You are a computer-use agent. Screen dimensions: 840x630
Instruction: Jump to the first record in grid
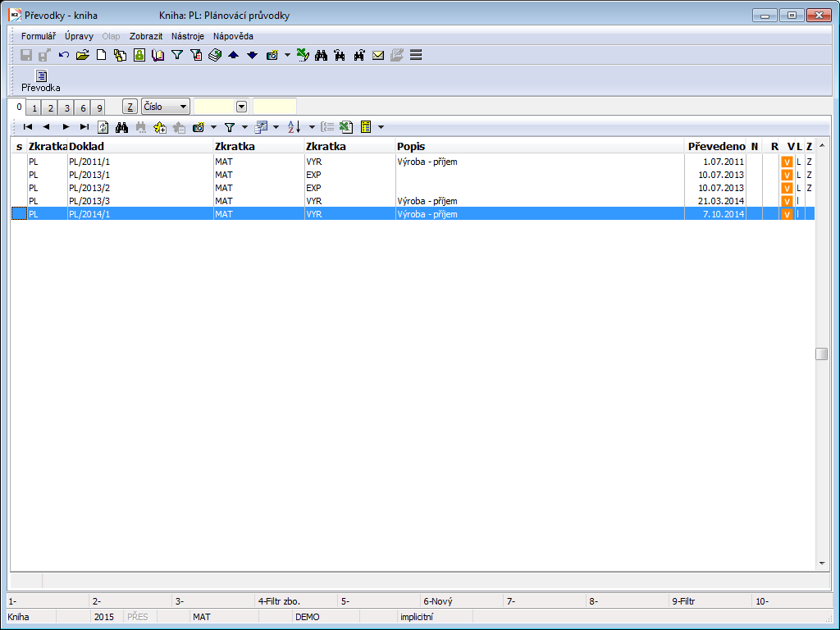tap(28, 127)
